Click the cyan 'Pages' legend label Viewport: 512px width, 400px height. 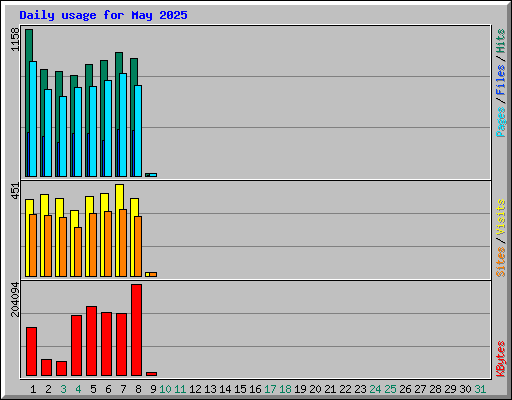click(x=500, y=122)
